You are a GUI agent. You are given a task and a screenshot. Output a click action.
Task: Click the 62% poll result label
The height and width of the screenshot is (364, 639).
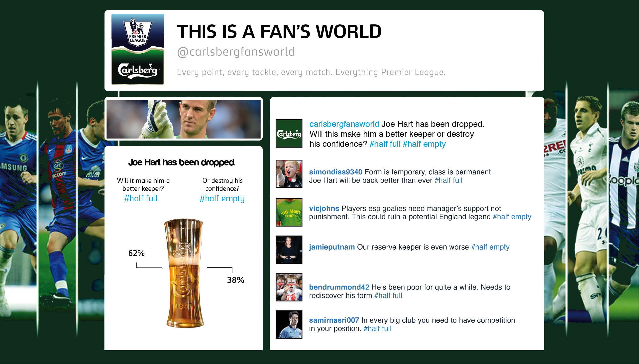tap(136, 253)
